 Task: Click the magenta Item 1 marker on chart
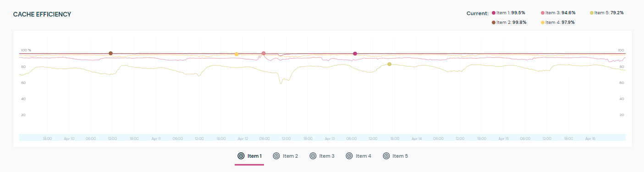tap(355, 54)
